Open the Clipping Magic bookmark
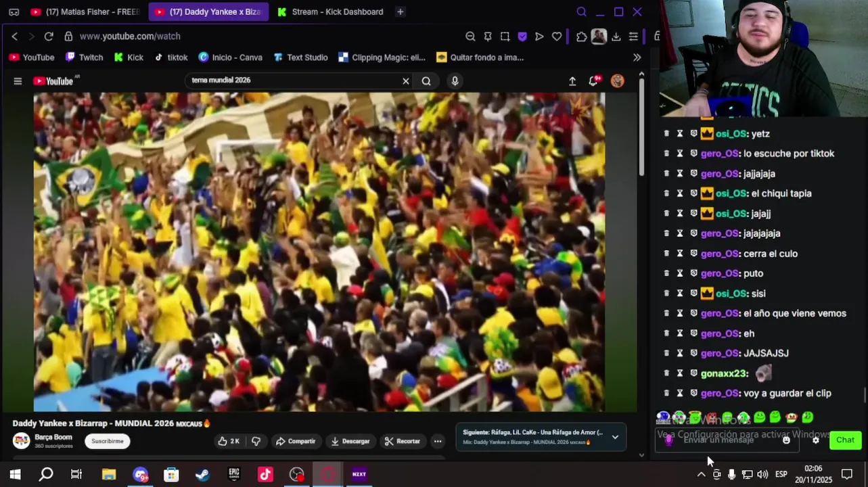 pos(382,57)
